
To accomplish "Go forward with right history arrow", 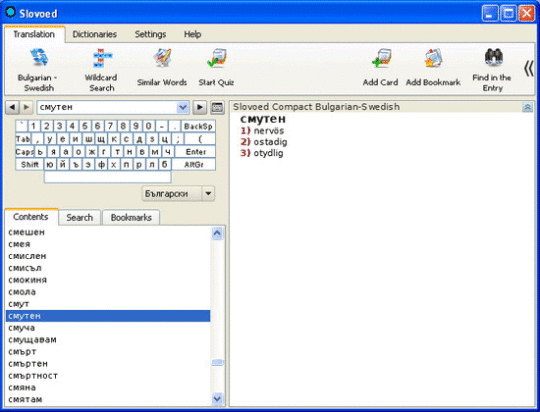I will click(26, 107).
